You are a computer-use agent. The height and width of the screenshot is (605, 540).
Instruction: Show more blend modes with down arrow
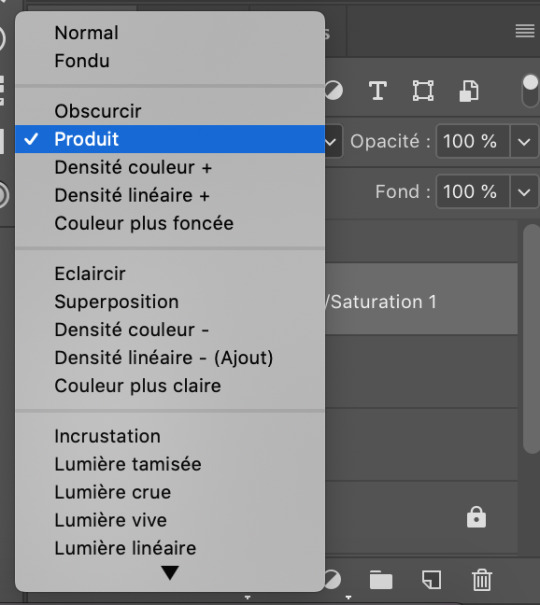tap(170, 573)
